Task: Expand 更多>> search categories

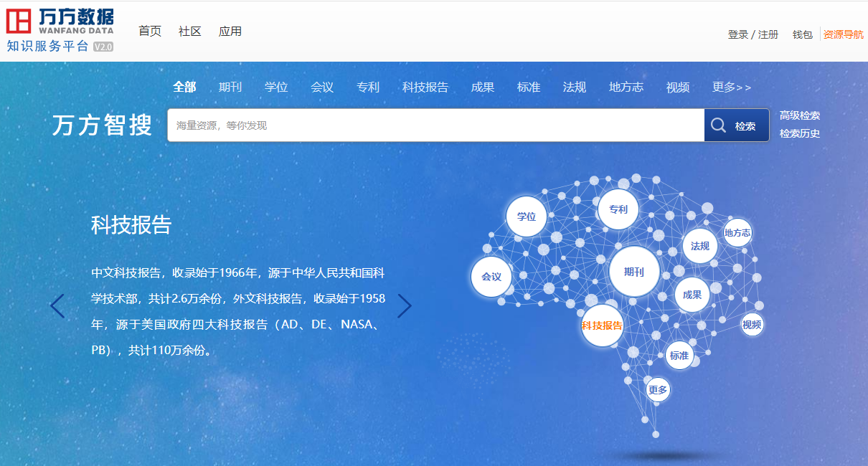Action: point(732,87)
